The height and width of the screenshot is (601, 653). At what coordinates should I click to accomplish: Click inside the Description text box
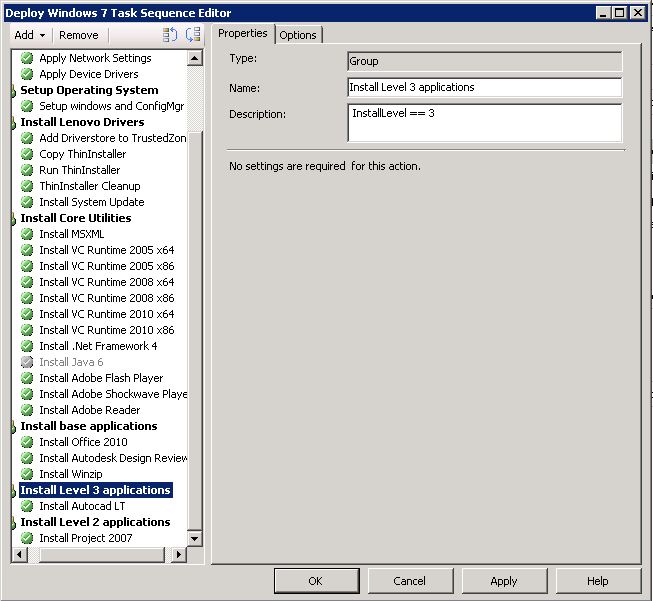pos(484,122)
